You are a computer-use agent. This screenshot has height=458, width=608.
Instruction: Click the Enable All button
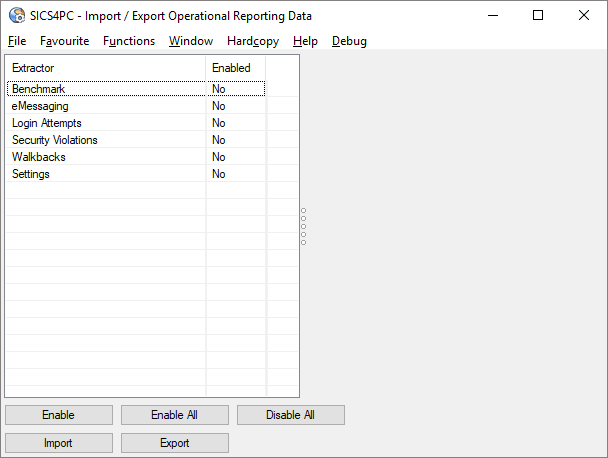[x=175, y=415]
